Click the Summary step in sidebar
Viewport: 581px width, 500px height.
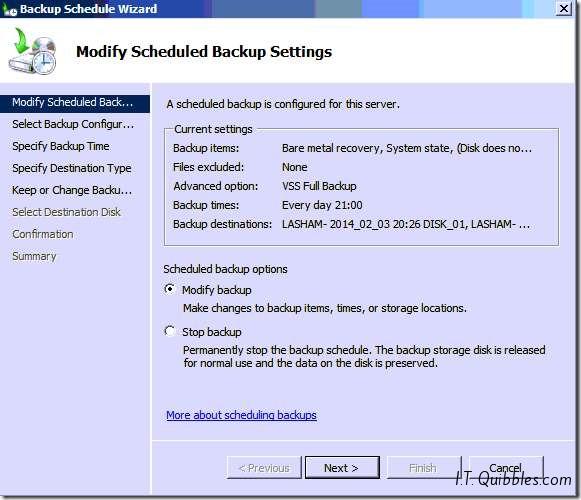tap(34, 256)
